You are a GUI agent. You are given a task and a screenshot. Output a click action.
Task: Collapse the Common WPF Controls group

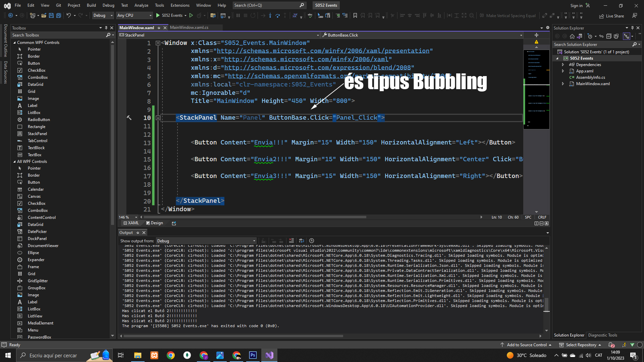14,43
